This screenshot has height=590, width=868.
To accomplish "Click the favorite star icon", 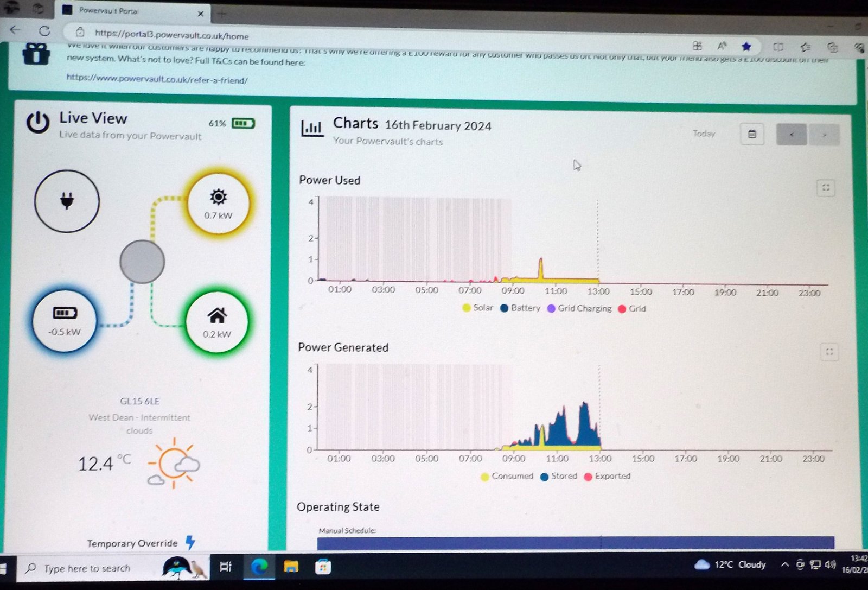I will 746,46.
